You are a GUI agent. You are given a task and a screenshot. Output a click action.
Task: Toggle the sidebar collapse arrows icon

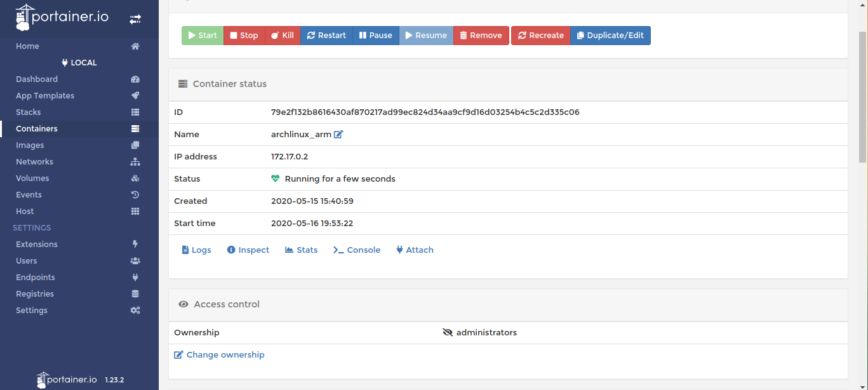(x=135, y=20)
